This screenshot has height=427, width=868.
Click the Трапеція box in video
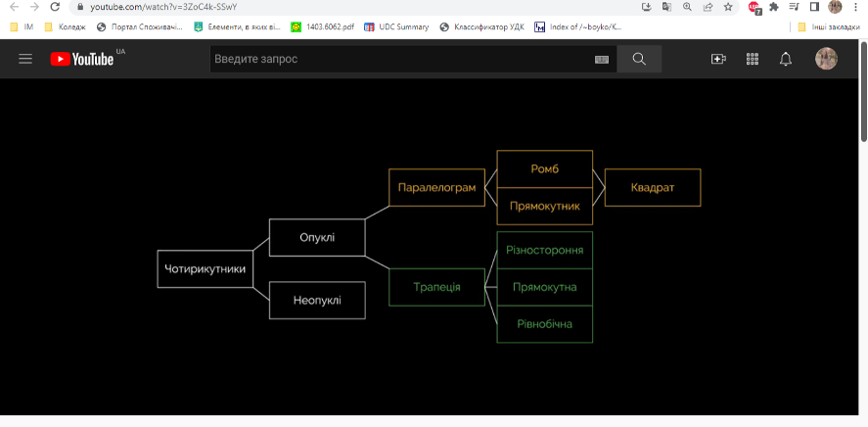[436, 287]
